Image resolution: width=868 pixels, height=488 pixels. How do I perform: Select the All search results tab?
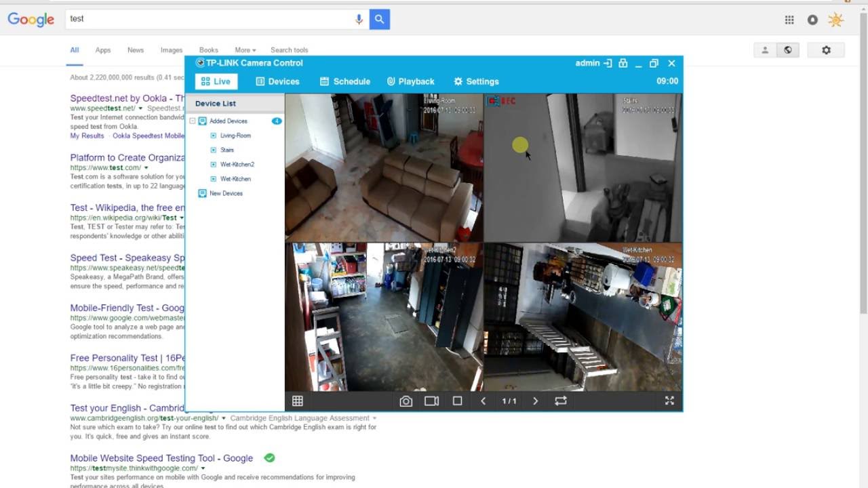click(75, 50)
